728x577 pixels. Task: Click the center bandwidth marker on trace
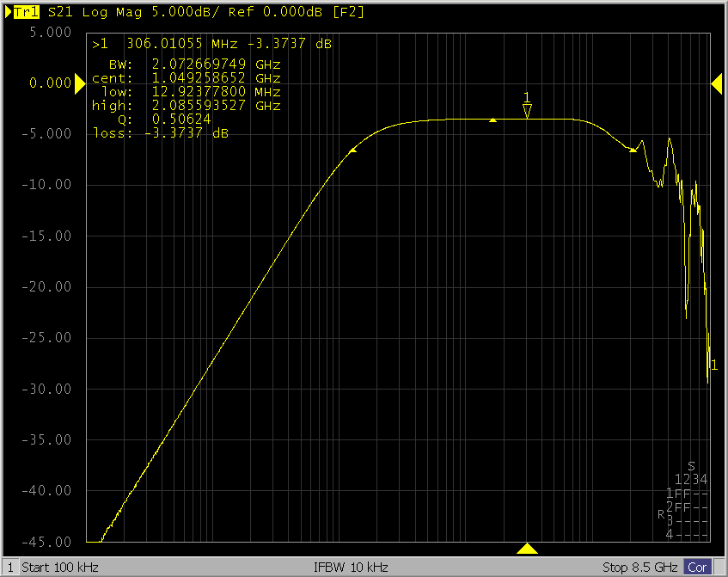tap(492, 120)
